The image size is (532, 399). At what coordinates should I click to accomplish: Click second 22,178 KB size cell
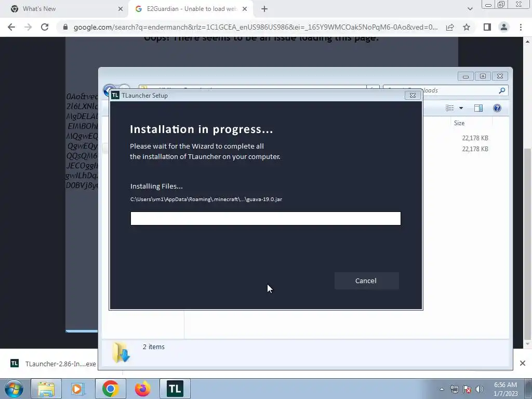pos(475,149)
